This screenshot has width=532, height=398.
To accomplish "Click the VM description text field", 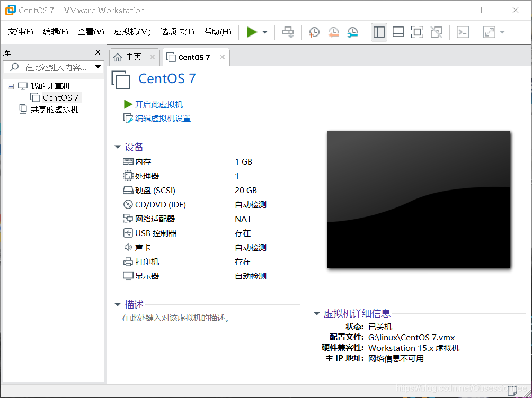I will (x=176, y=318).
